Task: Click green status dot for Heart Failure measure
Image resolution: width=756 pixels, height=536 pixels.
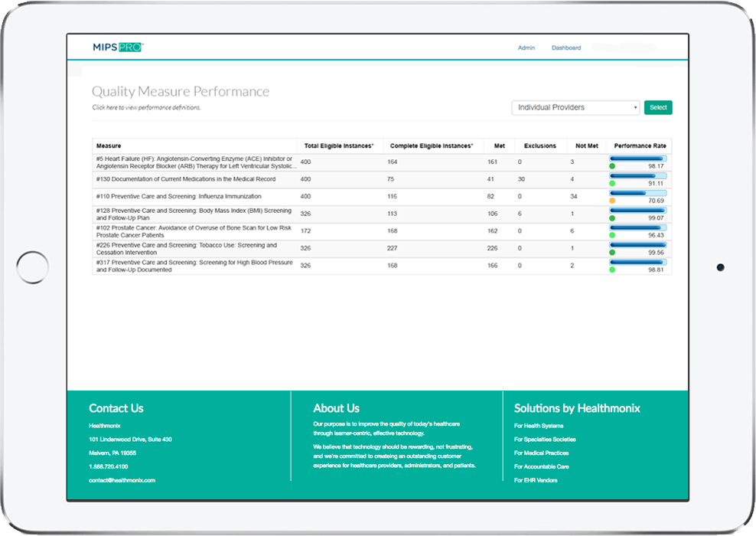Action: (612, 166)
